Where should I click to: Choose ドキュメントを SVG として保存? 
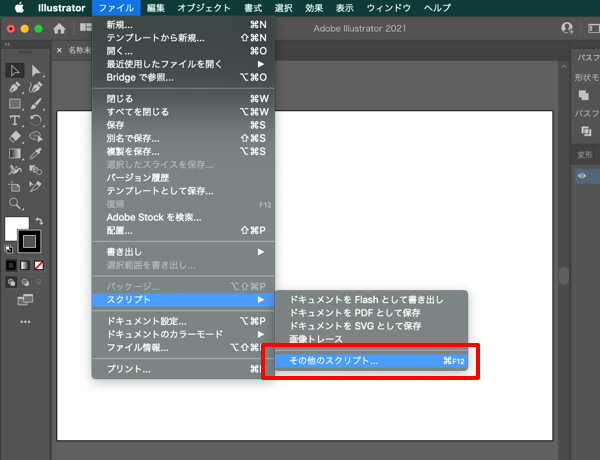[371, 326]
